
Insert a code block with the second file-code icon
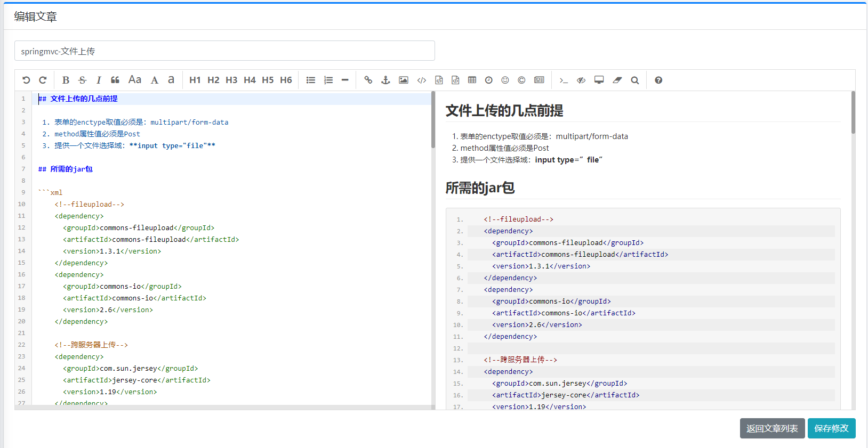(x=455, y=80)
